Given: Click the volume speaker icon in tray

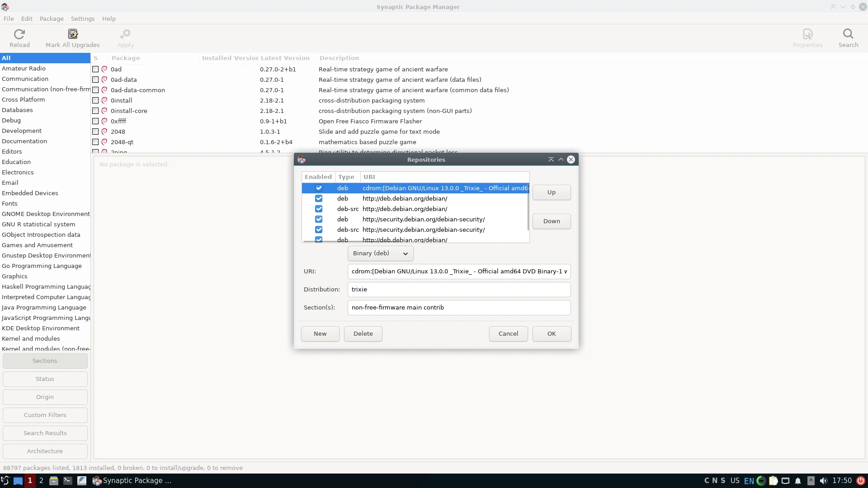Looking at the screenshot, I should [x=823, y=481].
